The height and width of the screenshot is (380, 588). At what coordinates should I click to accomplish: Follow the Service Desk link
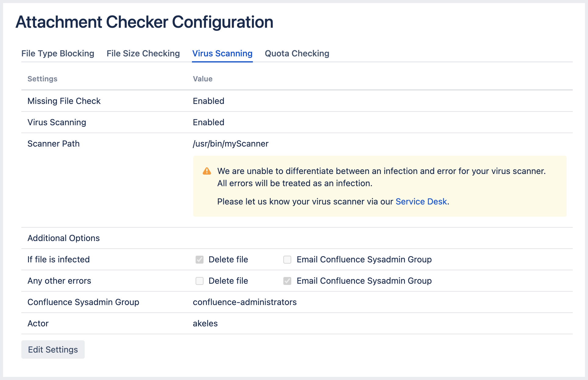click(421, 202)
